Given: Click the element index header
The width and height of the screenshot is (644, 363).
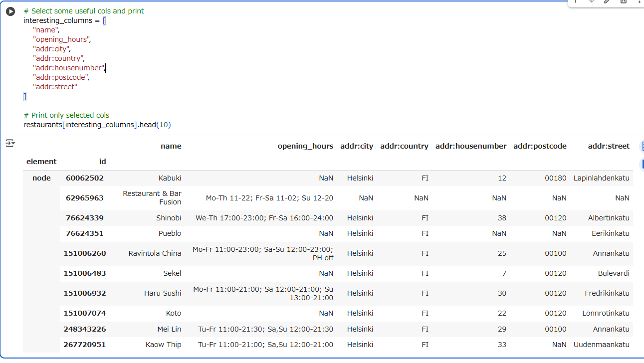Looking at the screenshot, I should (41, 162).
